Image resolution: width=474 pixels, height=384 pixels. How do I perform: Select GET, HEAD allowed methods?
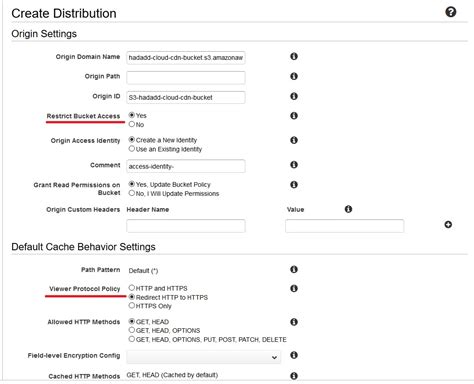coord(132,321)
